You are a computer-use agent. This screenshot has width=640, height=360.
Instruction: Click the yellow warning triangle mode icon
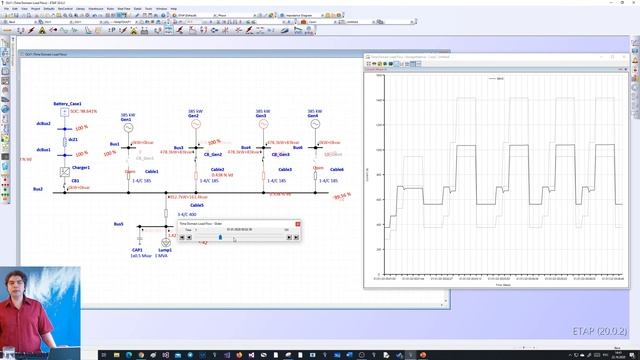pos(42,30)
